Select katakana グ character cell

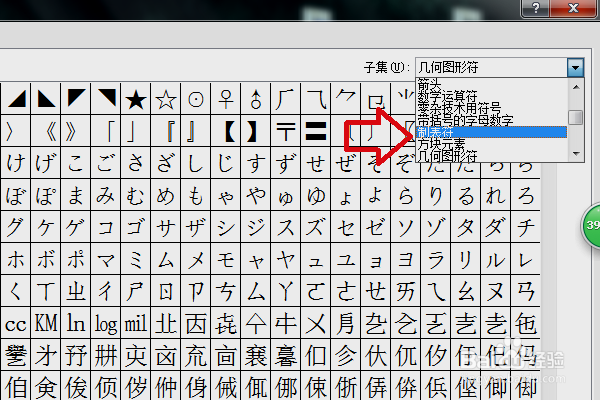click(16, 227)
